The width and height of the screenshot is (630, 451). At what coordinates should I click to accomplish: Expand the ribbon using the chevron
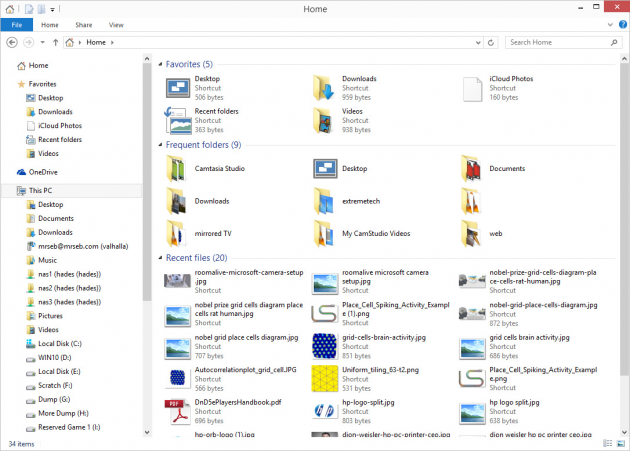click(x=607, y=24)
